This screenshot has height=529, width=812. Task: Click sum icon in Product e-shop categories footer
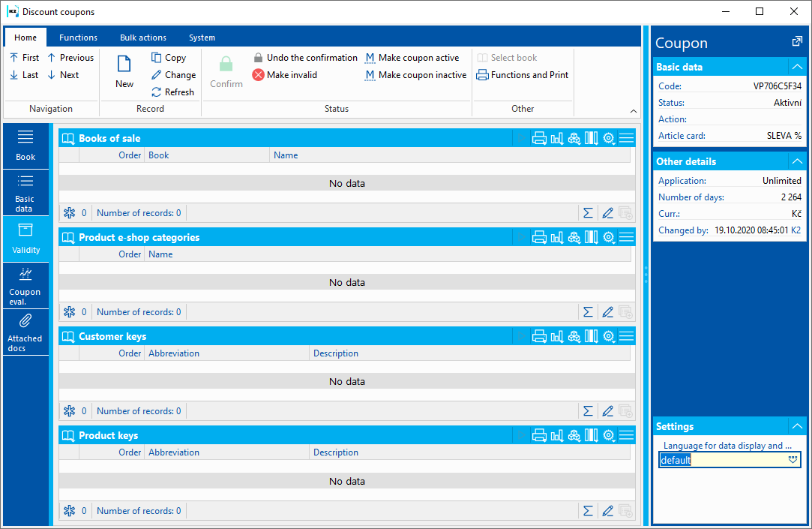point(588,312)
